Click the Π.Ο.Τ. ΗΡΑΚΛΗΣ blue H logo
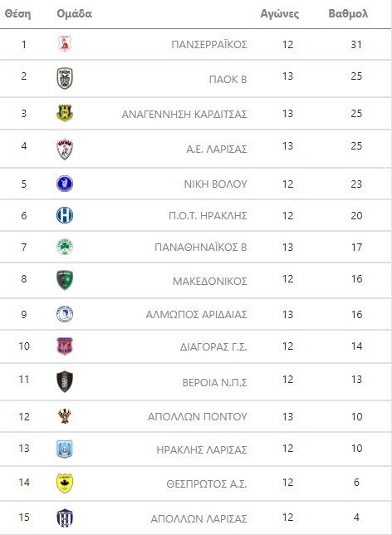This screenshot has width=392, height=535. click(x=65, y=215)
